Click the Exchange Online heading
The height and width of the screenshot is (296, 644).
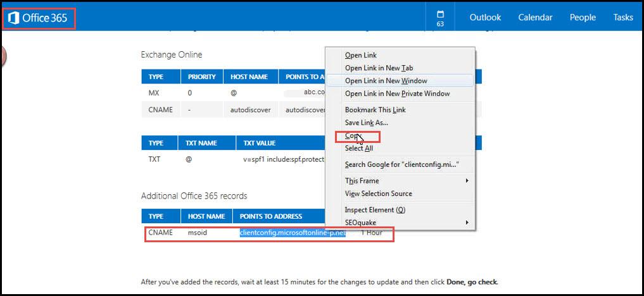click(171, 54)
